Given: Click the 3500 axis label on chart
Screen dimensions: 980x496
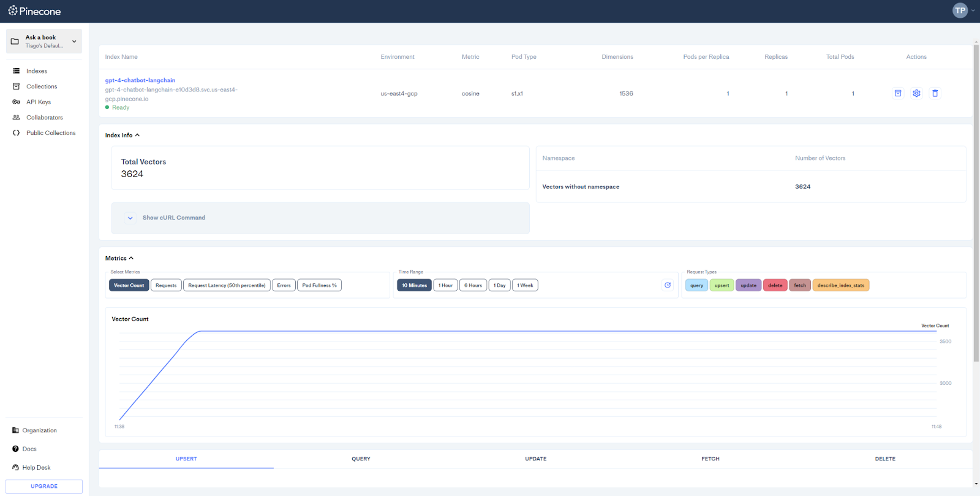Looking at the screenshot, I should click(x=946, y=341).
